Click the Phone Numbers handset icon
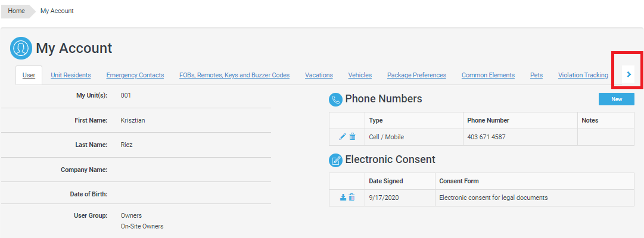Viewport: 644px width, 238px height. coord(335,99)
